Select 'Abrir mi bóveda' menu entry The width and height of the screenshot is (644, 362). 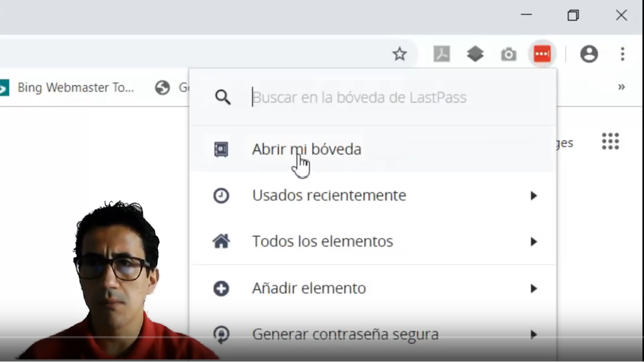pos(306,149)
